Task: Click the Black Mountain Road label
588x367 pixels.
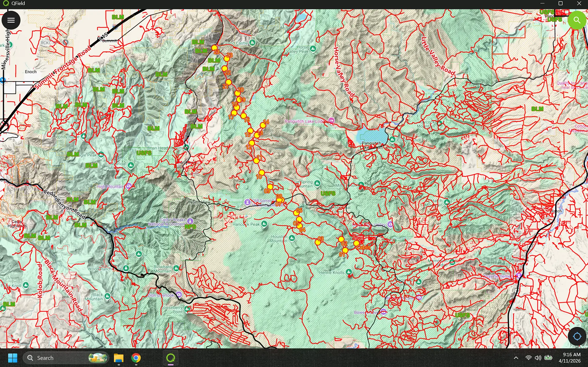Action: [x=64, y=286]
